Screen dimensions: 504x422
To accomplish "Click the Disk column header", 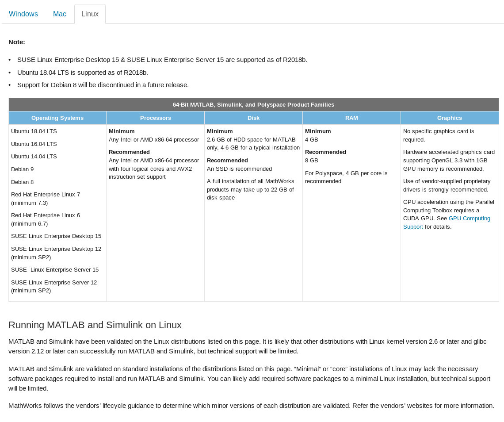I will (x=253, y=118).
